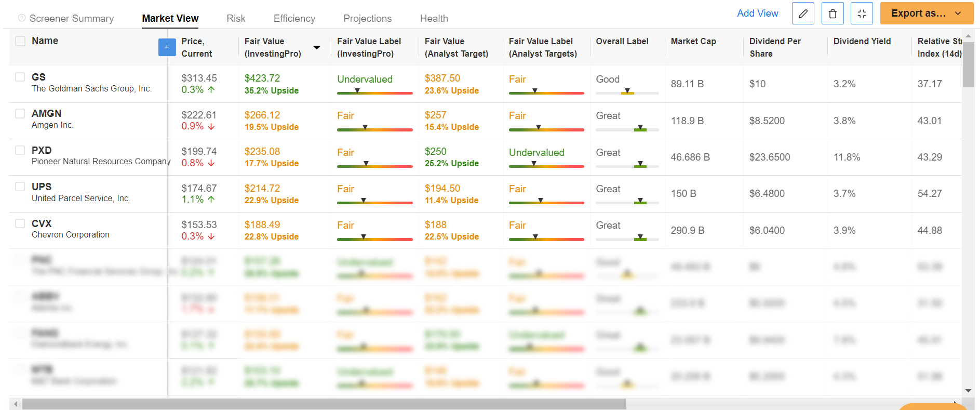Click the horizontal scrollbar left arrow
Screen dimensions: 980x410
16,404
